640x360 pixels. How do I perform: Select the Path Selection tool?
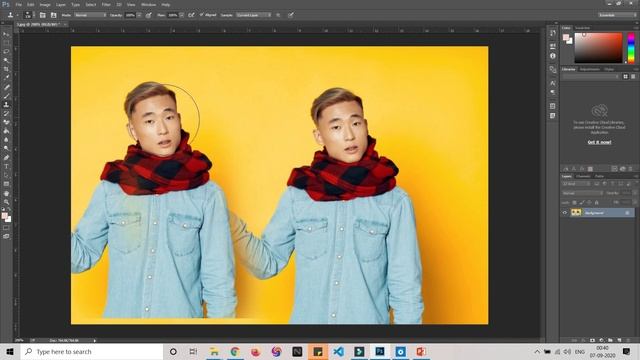pos(6,176)
